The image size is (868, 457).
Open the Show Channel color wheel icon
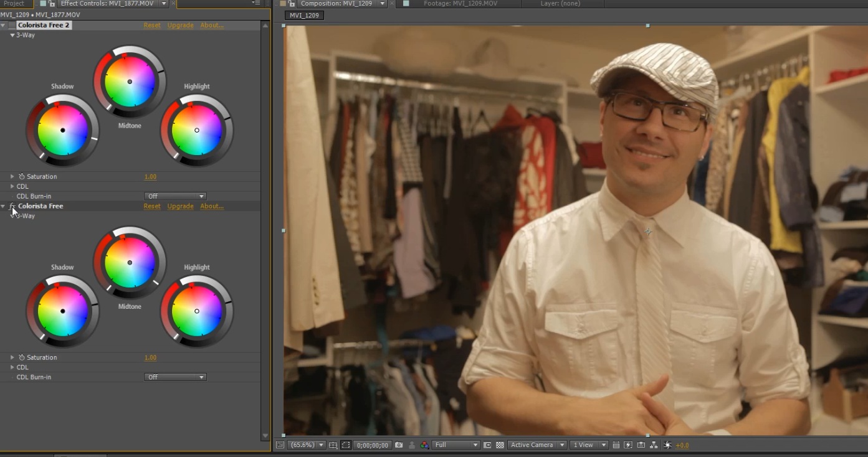coord(424,445)
